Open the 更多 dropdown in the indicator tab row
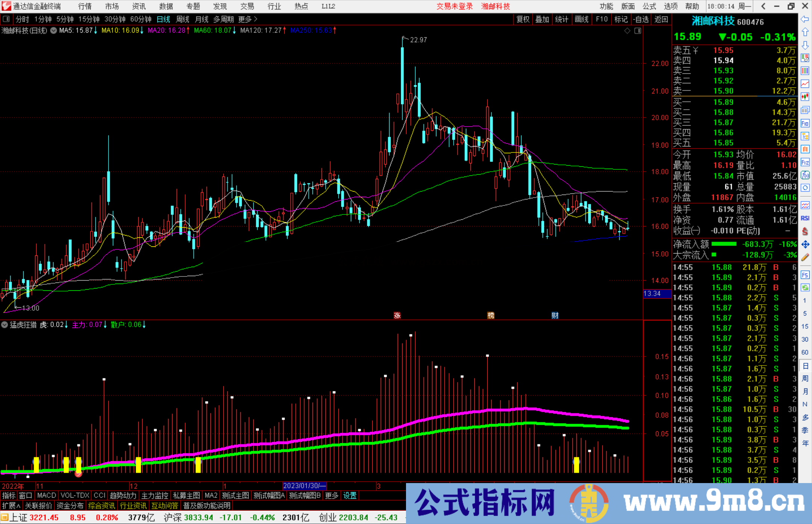The height and width of the screenshot is (524, 812). point(331,495)
